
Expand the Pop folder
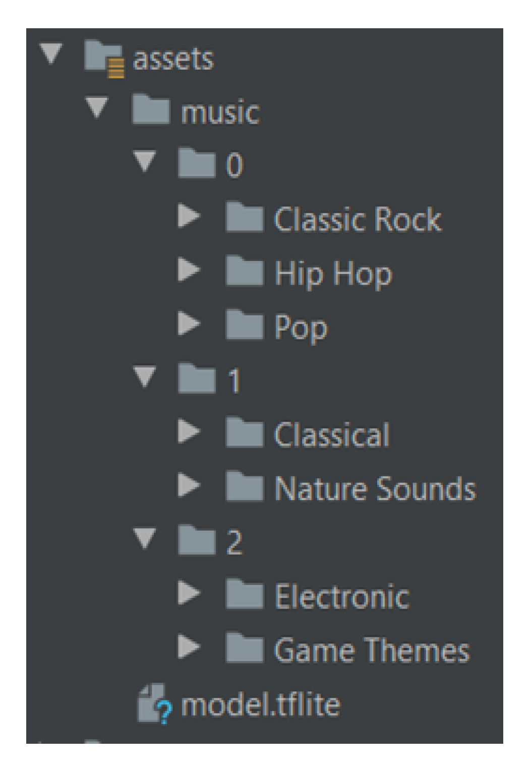tap(189, 323)
